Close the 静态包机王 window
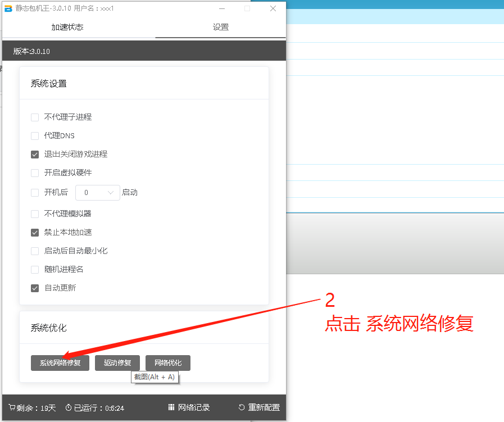This screenshot has width=504, height=422. click(x=273, y=8)
